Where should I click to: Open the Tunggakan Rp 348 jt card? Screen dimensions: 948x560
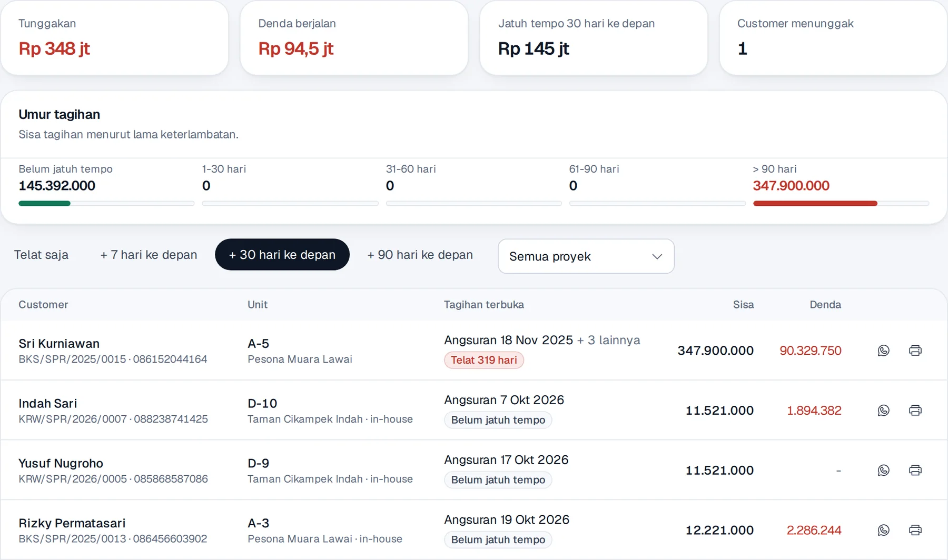coord(115,38)
